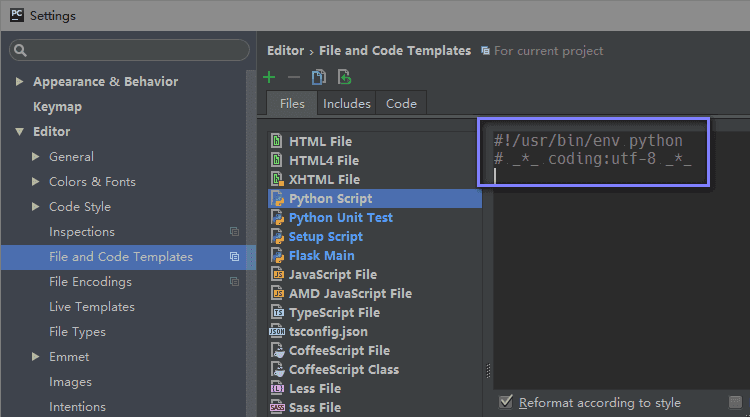Viewport: 750px width, 417px height.
Task: Expand the Code Style subsection
Action: coord(36,207)
